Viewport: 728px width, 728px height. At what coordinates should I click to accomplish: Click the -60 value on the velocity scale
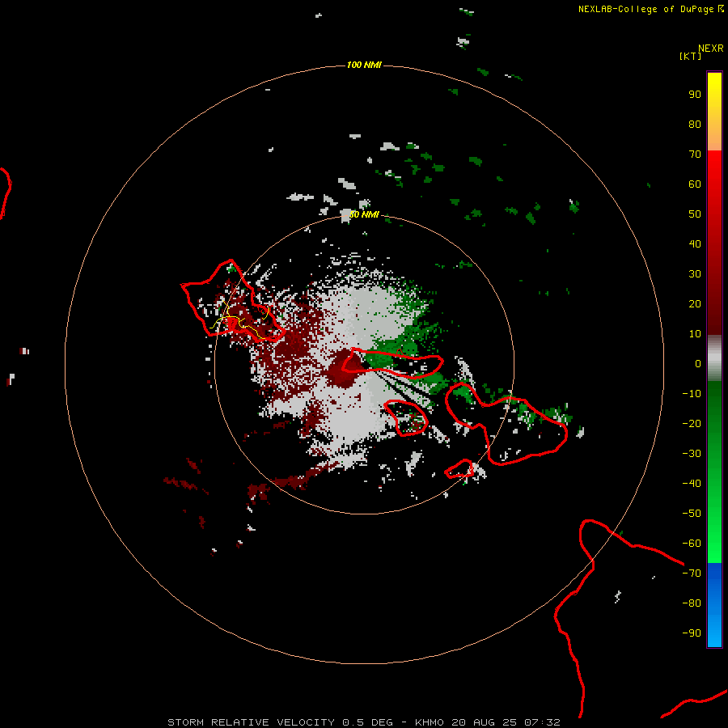click(x=692, y=544)
